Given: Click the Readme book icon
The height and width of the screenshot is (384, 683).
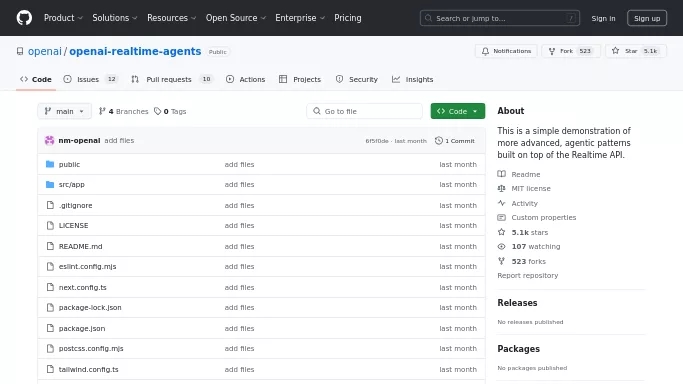Looking at the screenshot, I should tap(501, 174).
